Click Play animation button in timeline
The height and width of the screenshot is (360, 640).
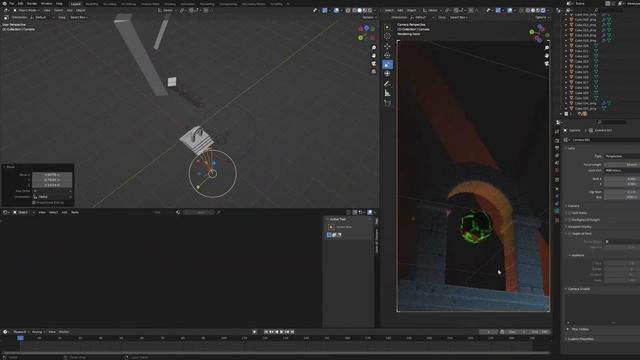282,332
